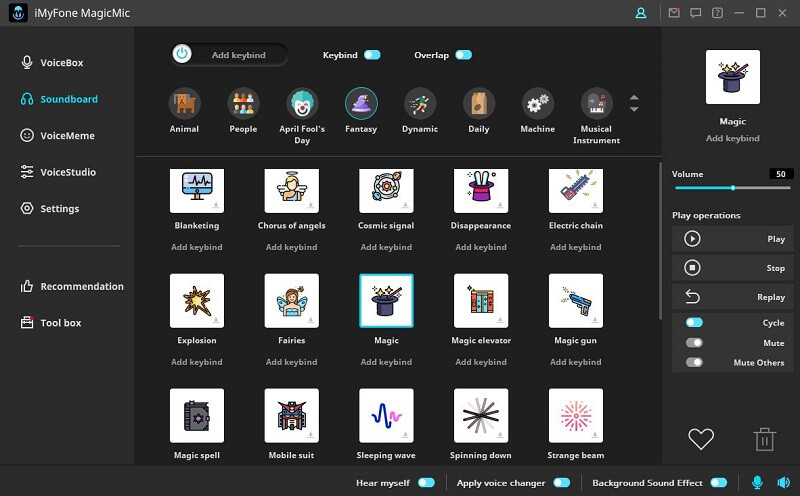This screenshot has height=496, width=800.
Task: Delete sound with trash bin icon
Action: pyautogui.click(x=764, y=439)
